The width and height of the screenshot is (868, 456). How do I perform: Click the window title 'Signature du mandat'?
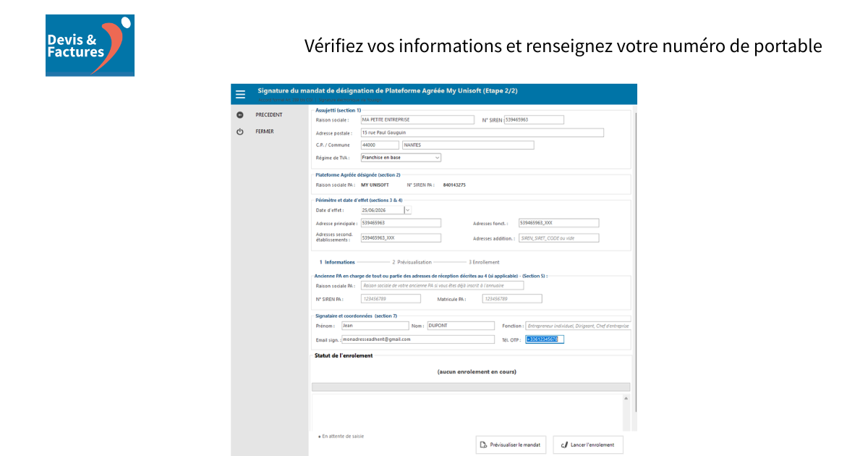[x=388, y=91]
